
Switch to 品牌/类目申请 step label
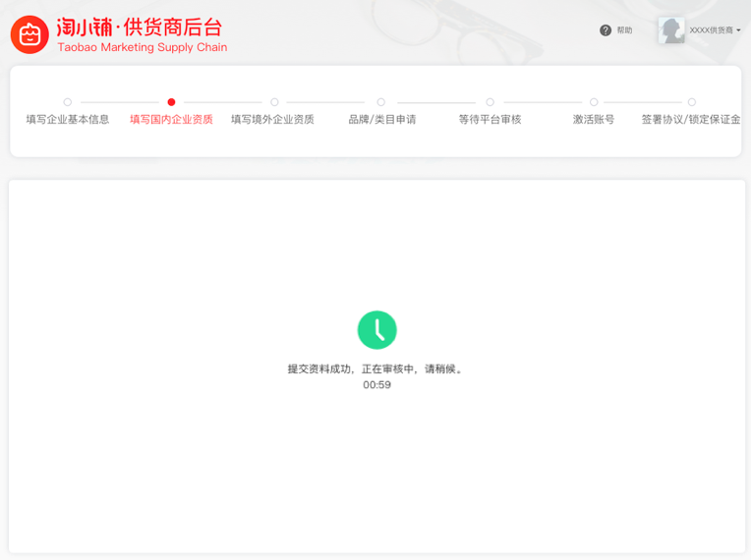pos(381,120)
